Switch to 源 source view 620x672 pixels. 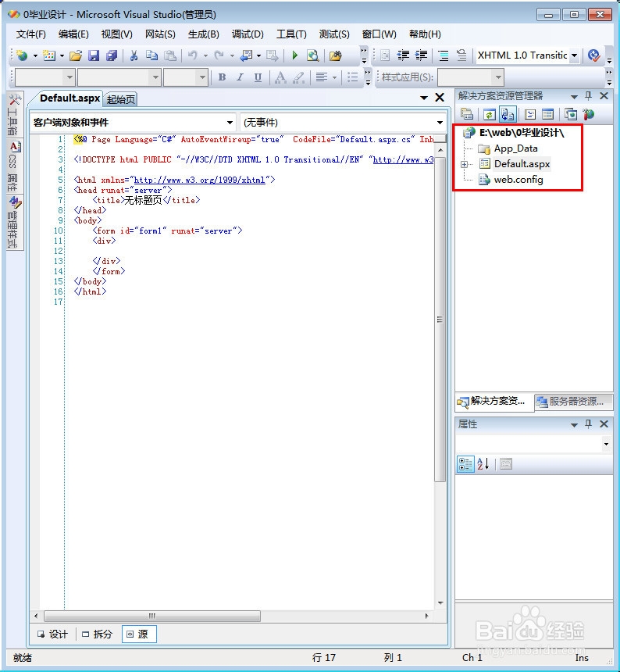pos(139,634)
